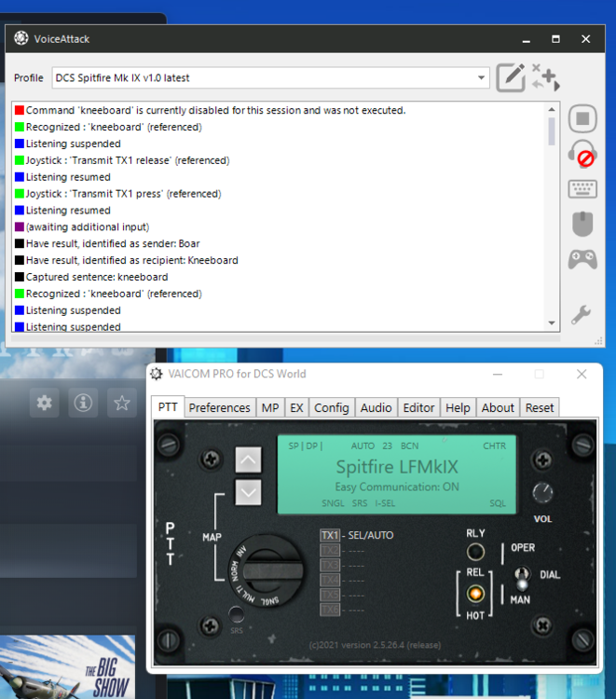Select the TX5 channel box
This screenshot has width=616, height=699.
(x=330, y=596)
